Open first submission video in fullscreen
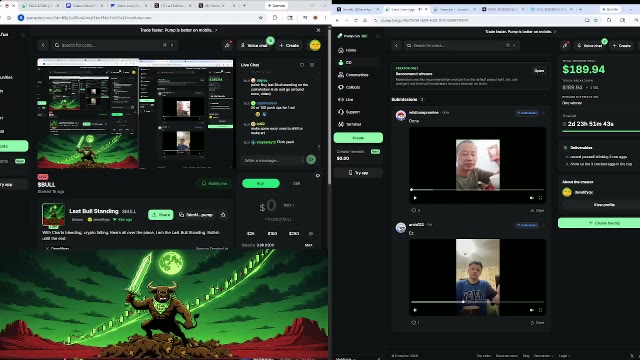The height and width of the screenshot is (360, 640). pyautogui.click(x=540, y=198)
